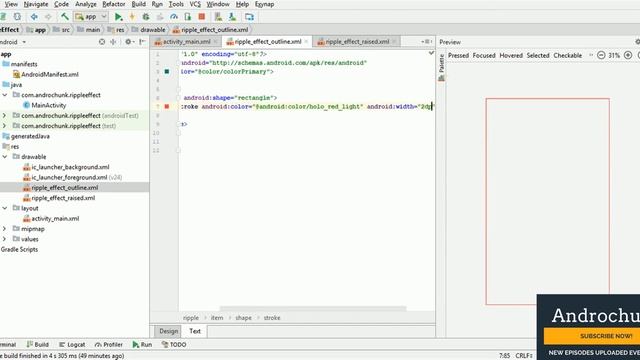The height and width of the screenshot is (360, 640).
Task: Click the red Stop icon
Action: pyautogui.click(x=202, y=17)
